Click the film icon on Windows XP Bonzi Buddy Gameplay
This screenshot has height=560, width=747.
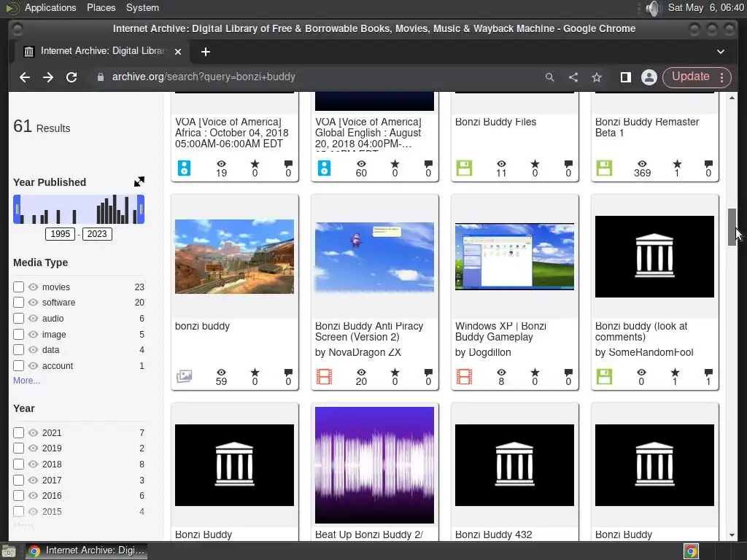pos(464,377)
